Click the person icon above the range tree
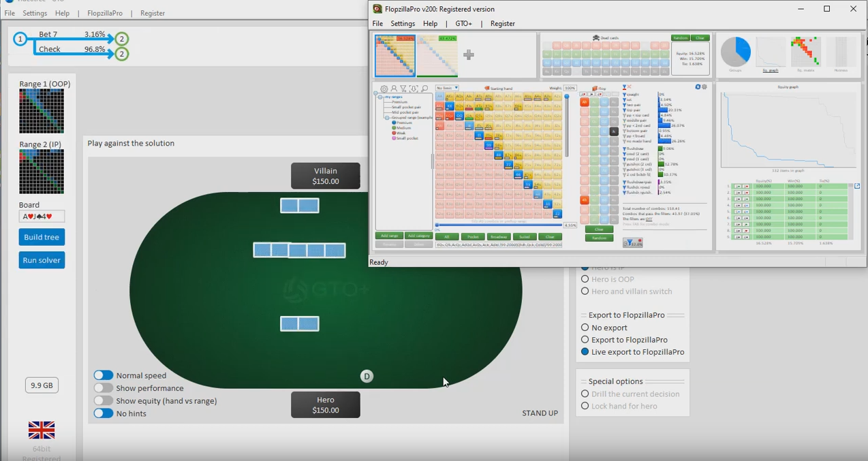 click(x=394, y=89)
